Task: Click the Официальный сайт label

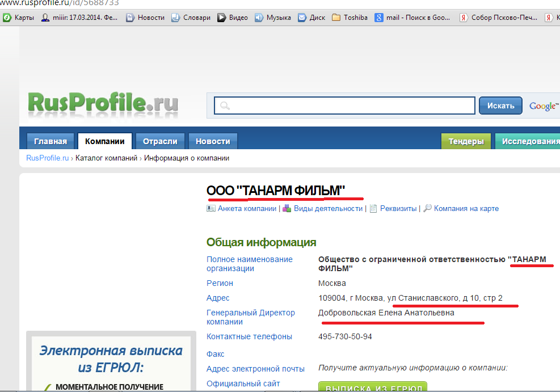Action: tap(243, 383)
